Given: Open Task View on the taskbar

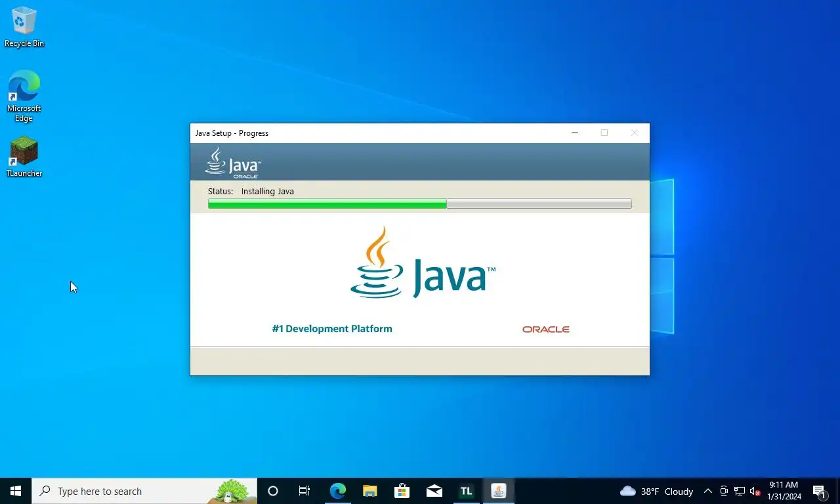Looking at the screenshot, I should (304, 491).
